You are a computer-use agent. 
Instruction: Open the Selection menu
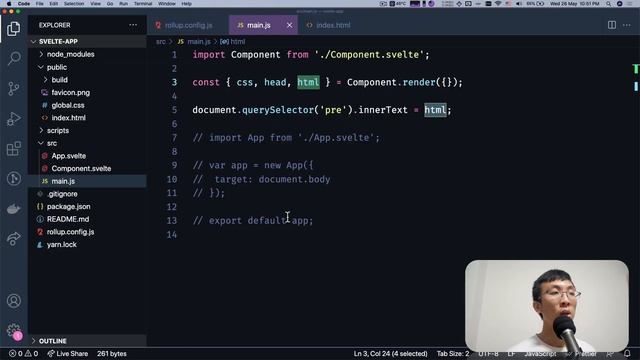tap(74, 4)
